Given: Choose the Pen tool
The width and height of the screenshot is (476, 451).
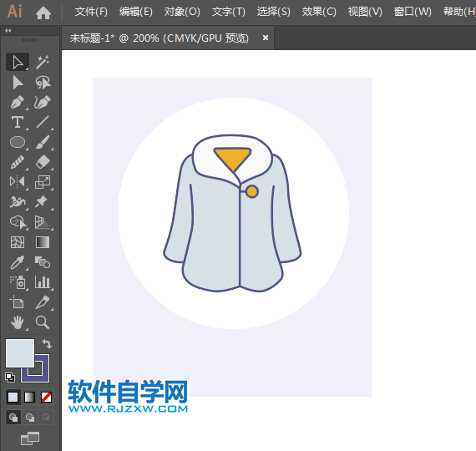Looking at the screenshot, I should point(18,103).
